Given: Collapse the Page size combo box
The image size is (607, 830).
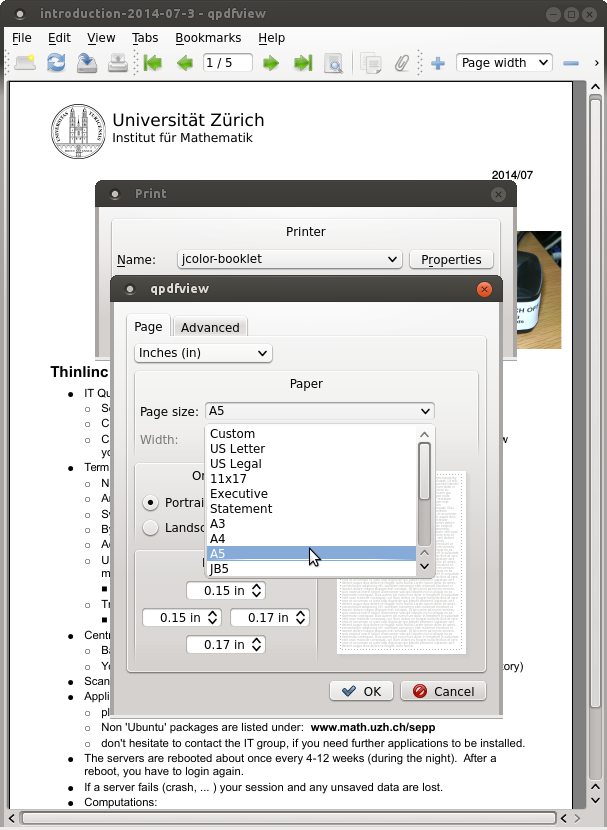Looking at the screenshot, I should [x=320, y=411].
